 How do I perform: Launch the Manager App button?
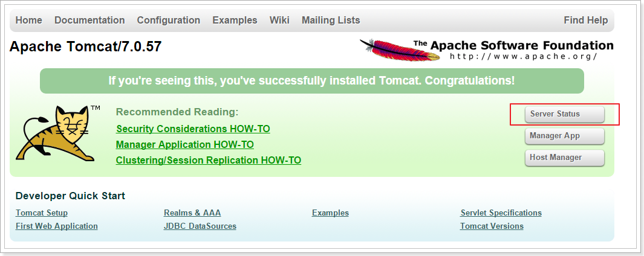(564, 136)
